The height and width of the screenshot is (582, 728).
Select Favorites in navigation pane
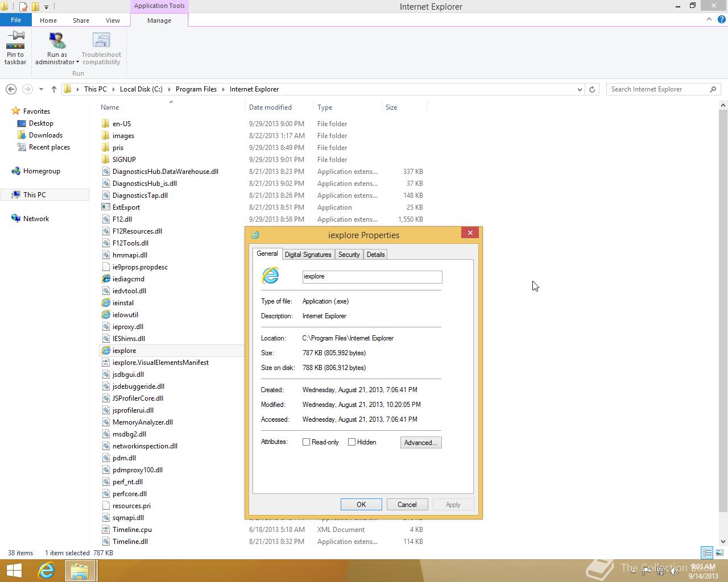click(x=36, y=111)
